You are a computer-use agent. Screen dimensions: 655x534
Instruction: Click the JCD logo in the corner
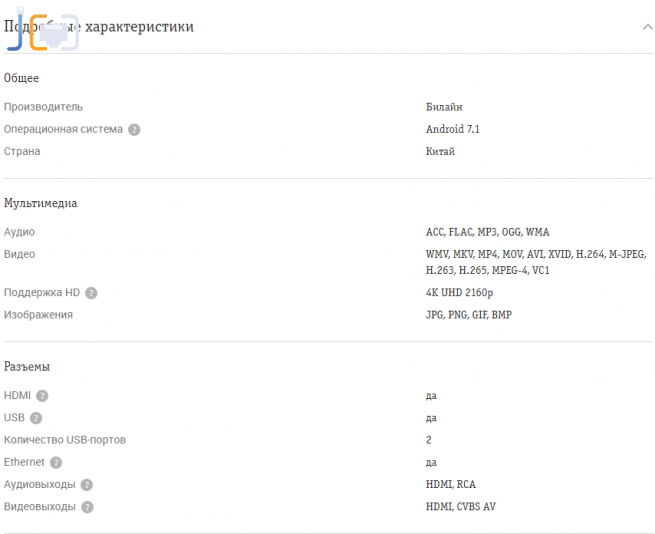[x=42, y=30]
